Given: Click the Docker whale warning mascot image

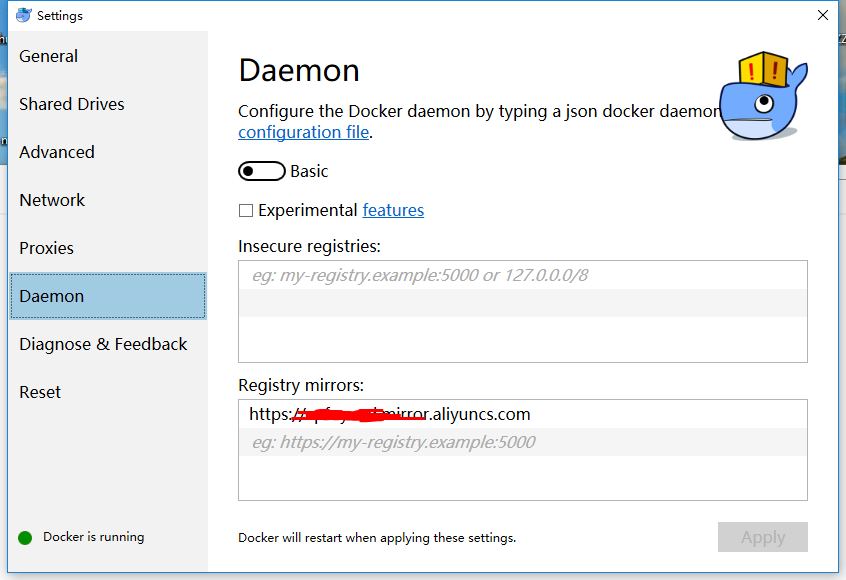Looking at the screenshot, I should (x=763, y=96).
